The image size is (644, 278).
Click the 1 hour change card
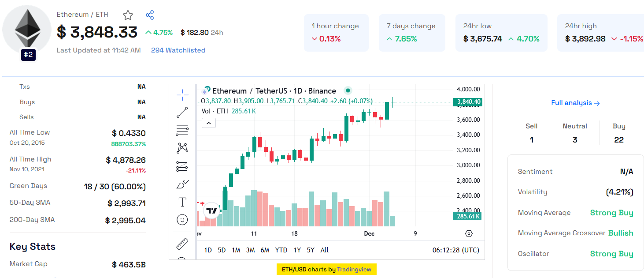(336, 33)
